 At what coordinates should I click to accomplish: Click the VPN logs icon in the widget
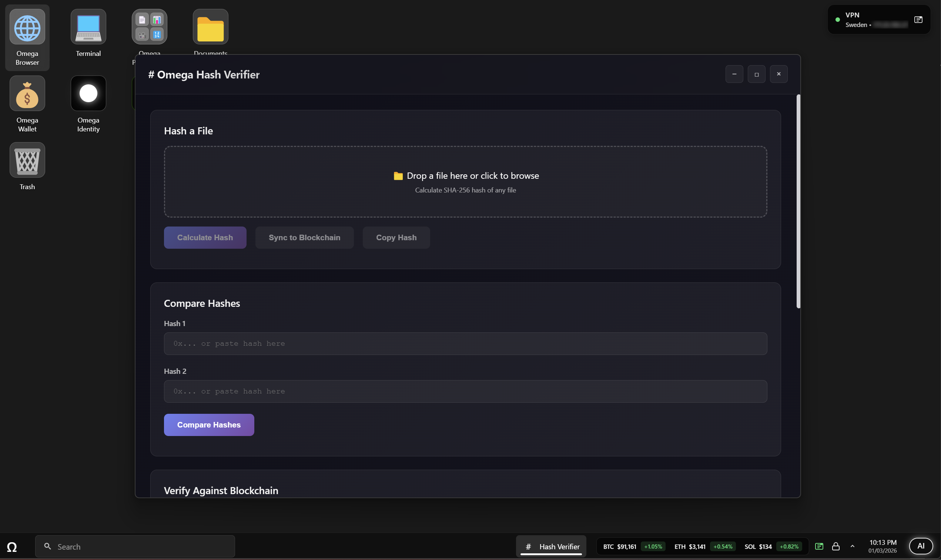point(918,19)
